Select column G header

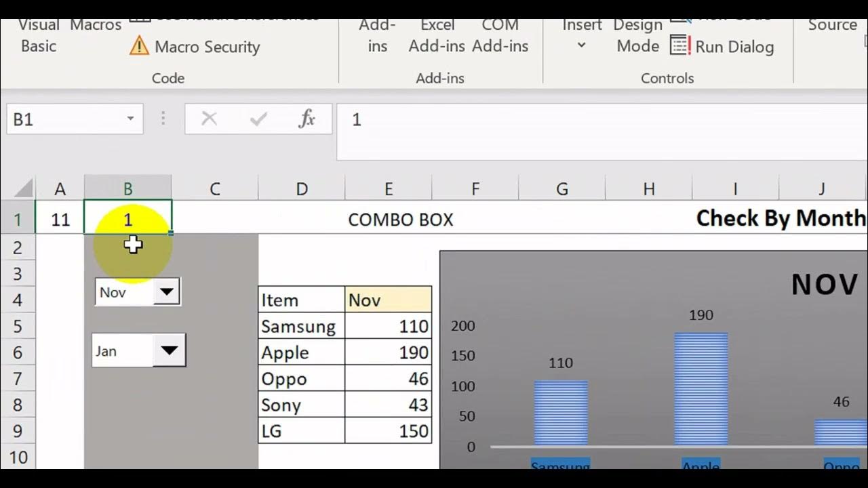click(562, 189)
